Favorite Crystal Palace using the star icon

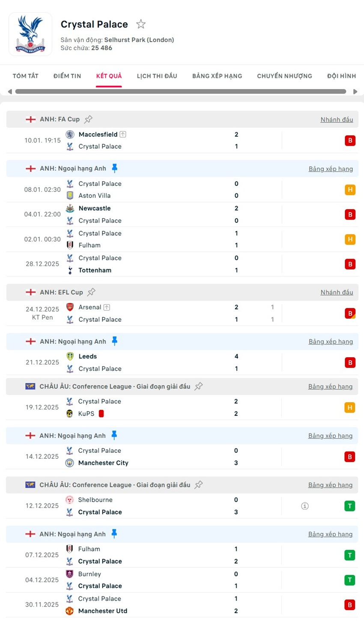[x=141, y=24]
